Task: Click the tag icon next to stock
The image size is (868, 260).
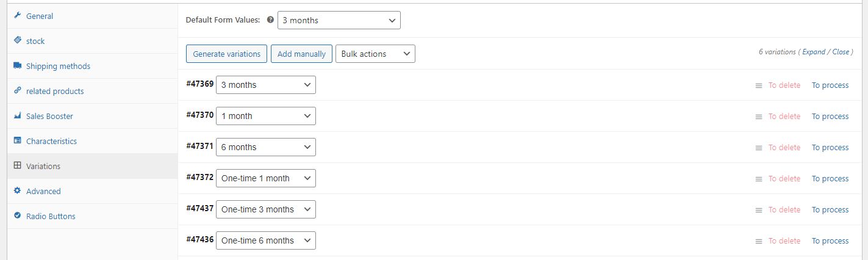Action: click(x=17, y=41)
